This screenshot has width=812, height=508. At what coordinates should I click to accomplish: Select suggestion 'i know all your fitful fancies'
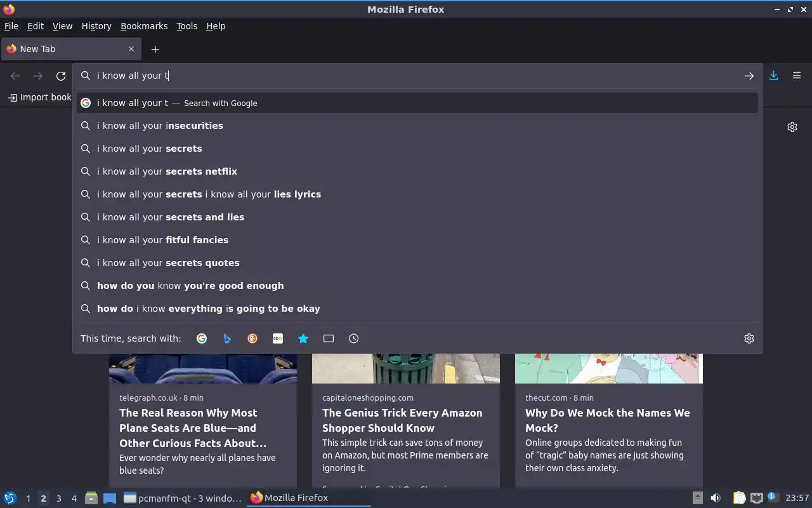417,240
